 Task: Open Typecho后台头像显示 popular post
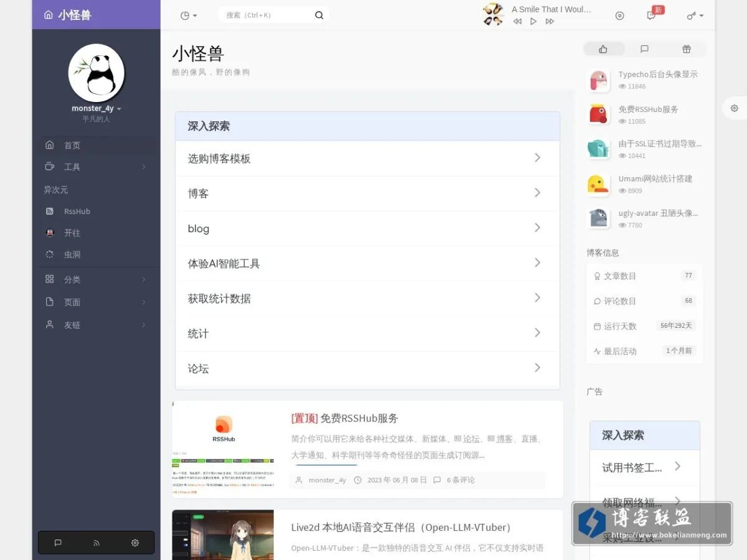coord(658,74)
